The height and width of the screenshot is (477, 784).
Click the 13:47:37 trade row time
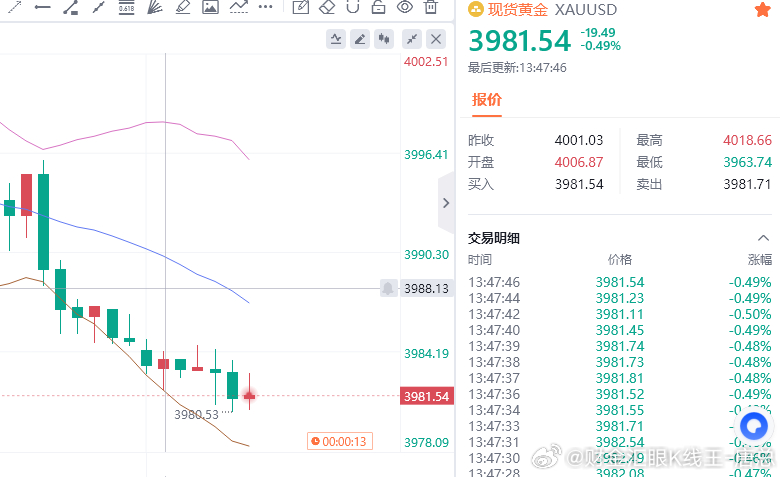(x=494, y=378)
